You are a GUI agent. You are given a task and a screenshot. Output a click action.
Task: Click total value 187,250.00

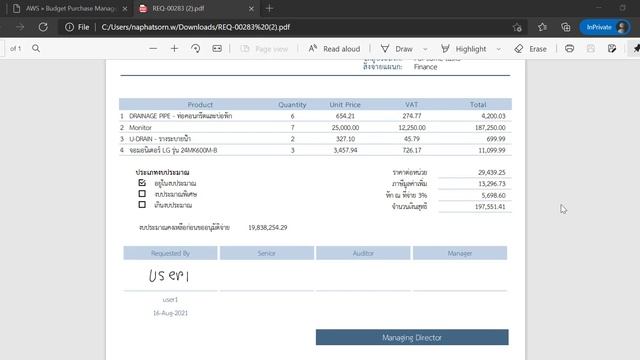click(490, 128)
